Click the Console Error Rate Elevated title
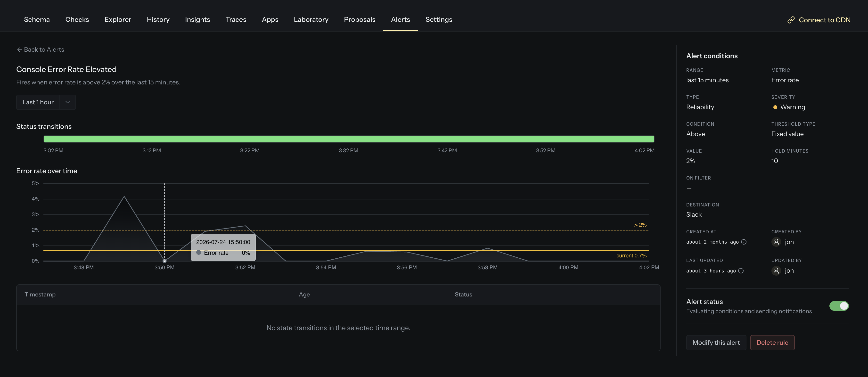The height and width of the screenshot is (377, 868). click(66, 69)
